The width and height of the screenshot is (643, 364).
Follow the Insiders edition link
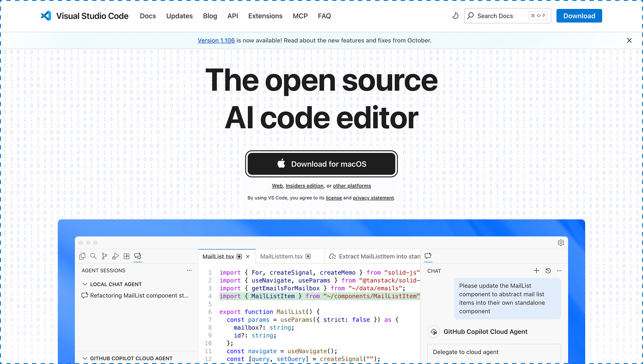[304, 186]
